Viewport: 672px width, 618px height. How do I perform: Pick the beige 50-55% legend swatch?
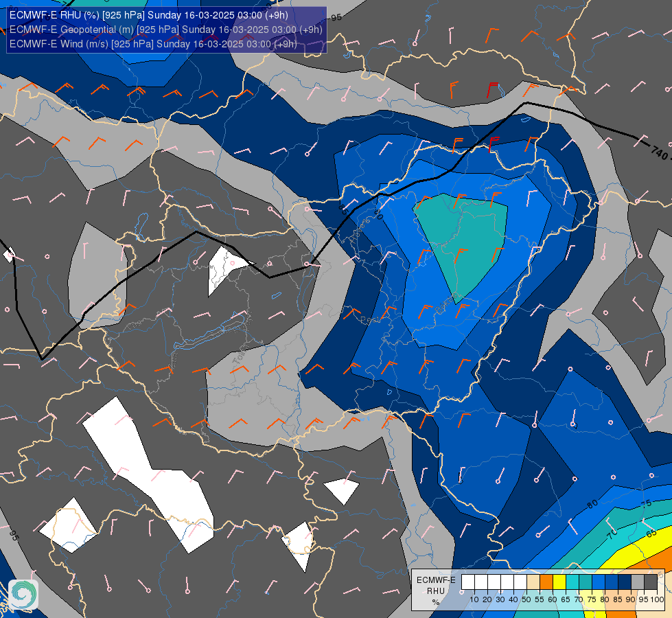(533, 582)
